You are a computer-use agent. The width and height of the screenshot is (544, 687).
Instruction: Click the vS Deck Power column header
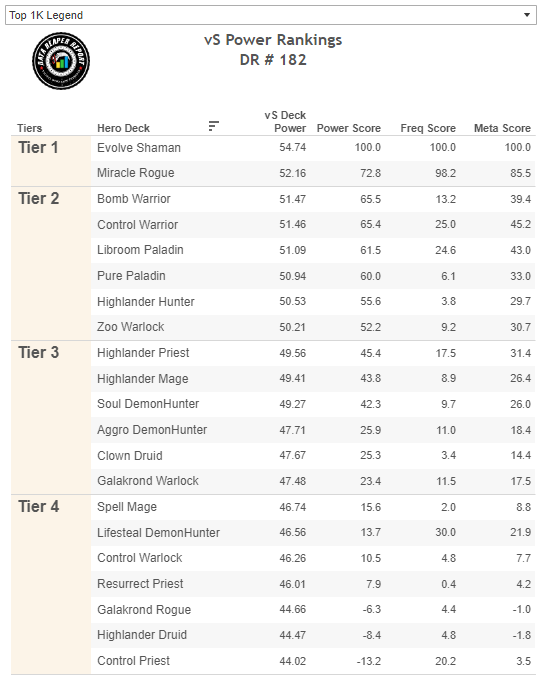[285, 121]
